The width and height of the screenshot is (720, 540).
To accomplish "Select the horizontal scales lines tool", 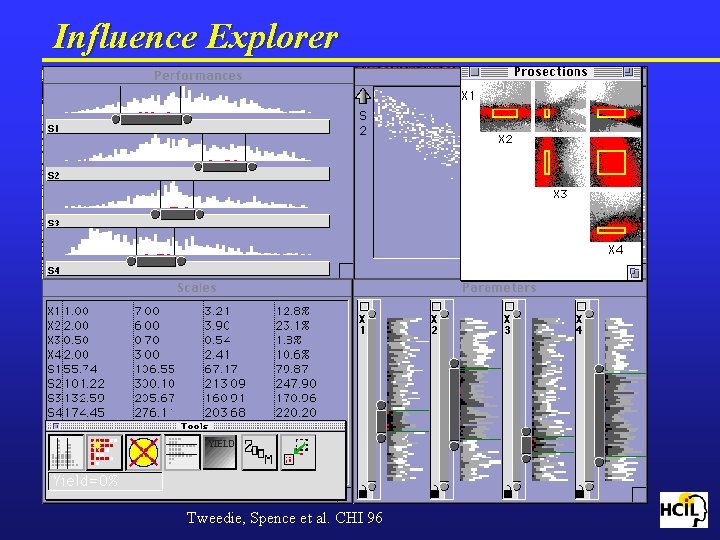I will (x=182, y=453).
